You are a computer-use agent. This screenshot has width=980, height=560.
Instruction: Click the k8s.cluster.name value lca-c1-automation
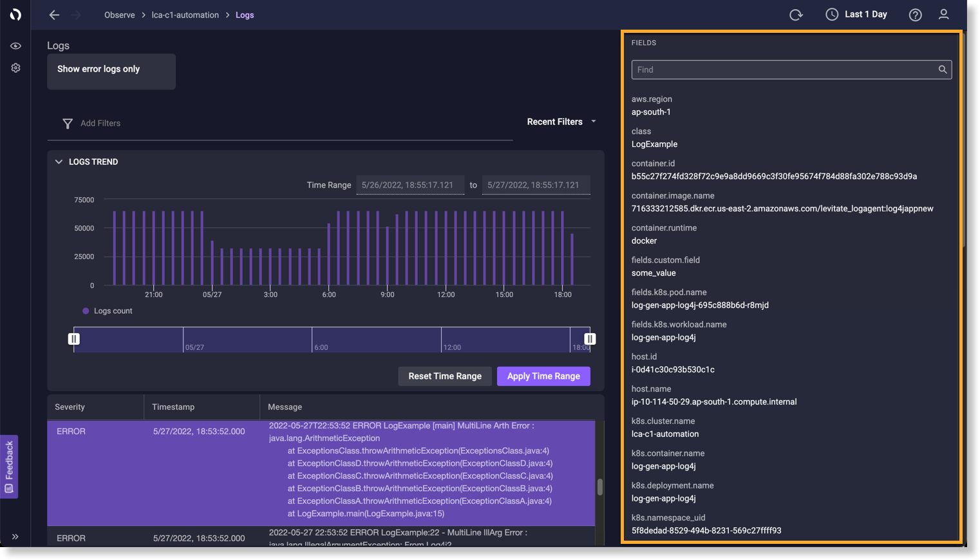click(665, 434)
